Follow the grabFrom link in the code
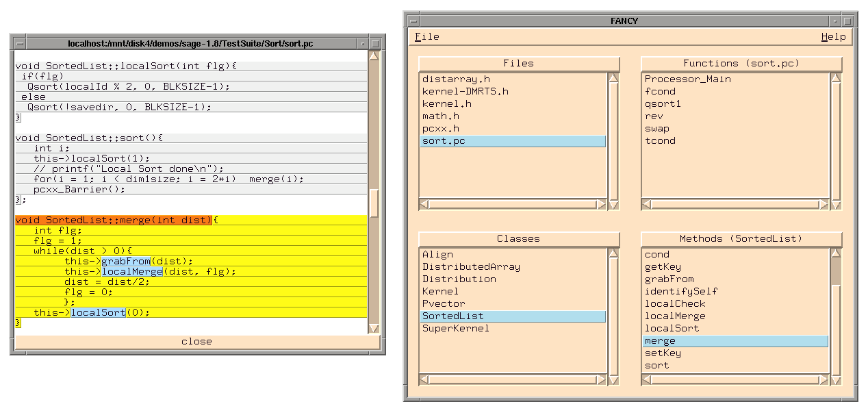 pos(125,261)
